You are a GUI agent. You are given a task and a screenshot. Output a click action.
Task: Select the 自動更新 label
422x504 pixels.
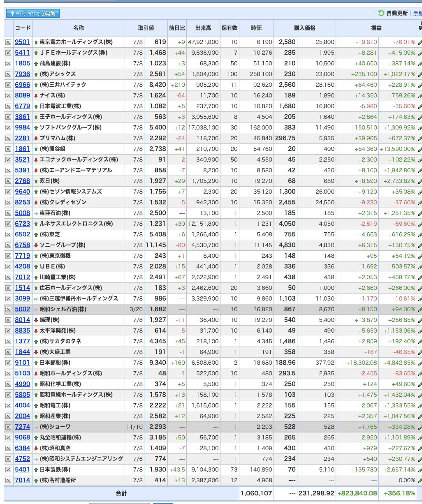[x=397, y=13]
